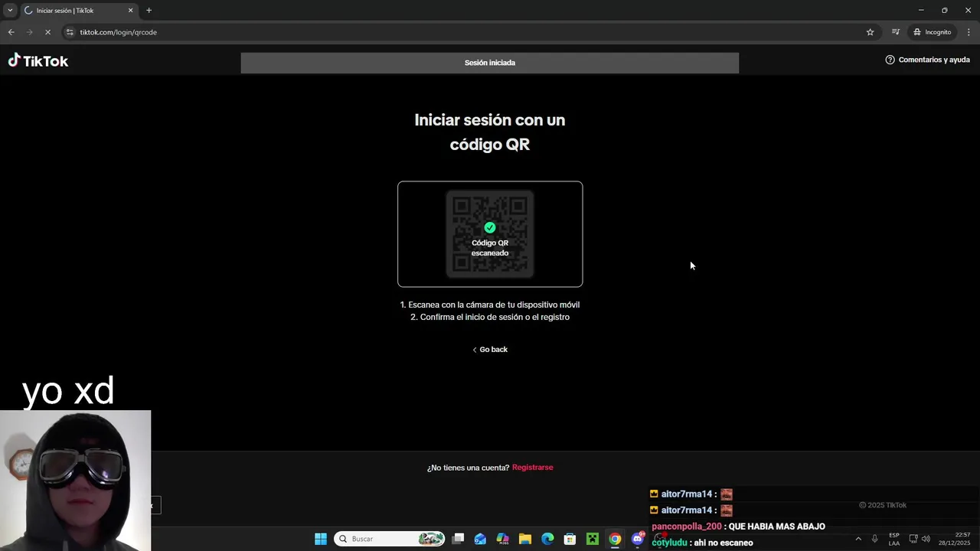Click the microphone icon in system tray
Image resolution: width=980 pixels, height=551 pixels.
click(x=874, y=539)
